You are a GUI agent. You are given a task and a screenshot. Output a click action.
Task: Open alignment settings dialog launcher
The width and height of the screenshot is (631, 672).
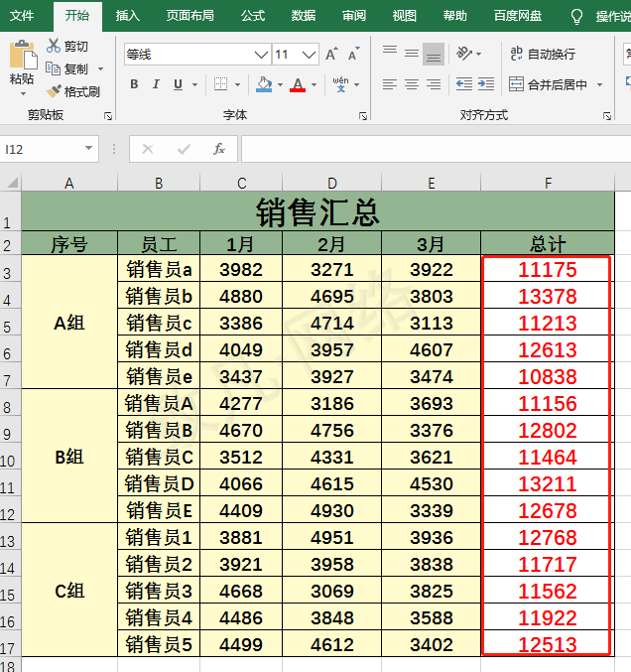pyautogui.click(x=607, y=116)
